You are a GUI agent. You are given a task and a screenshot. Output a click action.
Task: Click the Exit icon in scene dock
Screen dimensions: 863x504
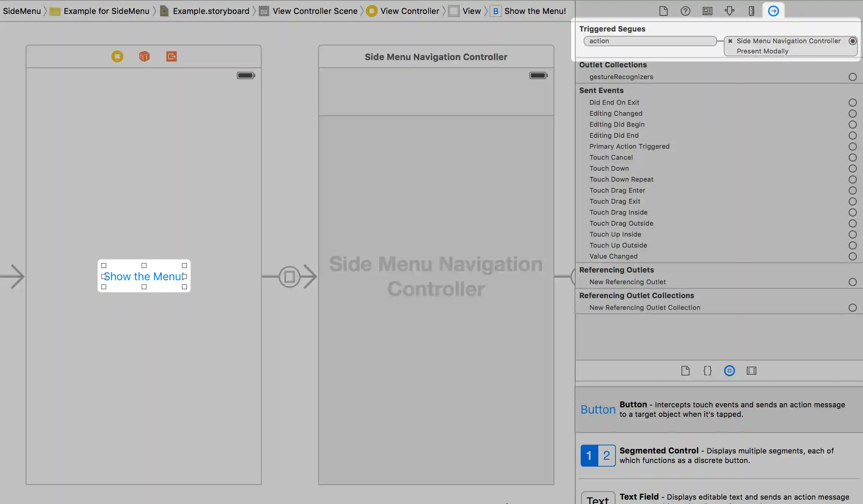(171, 56)
